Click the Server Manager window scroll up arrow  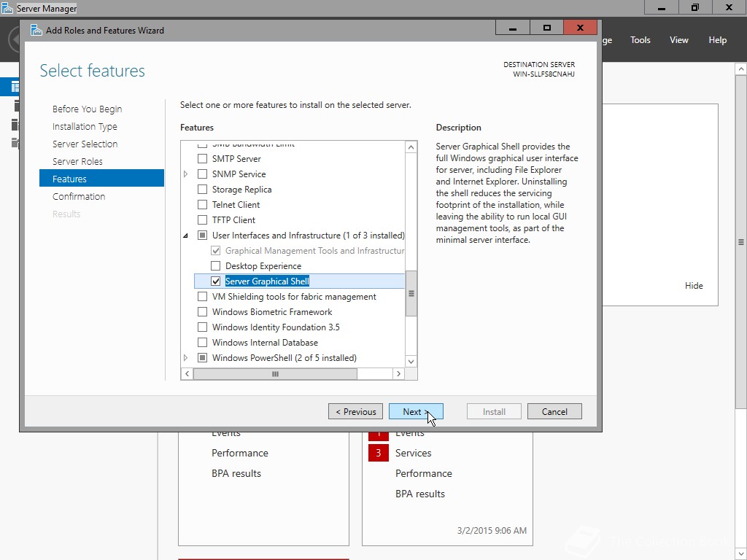(741, 69)
